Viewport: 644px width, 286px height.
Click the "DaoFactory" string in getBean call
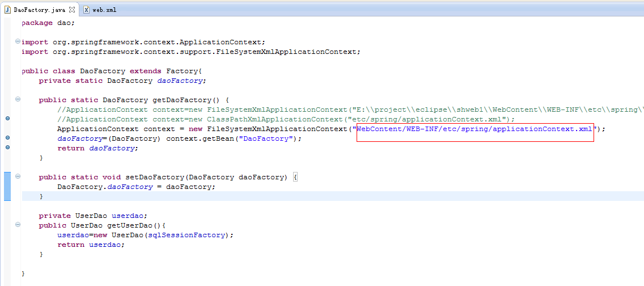pos(266,138)
